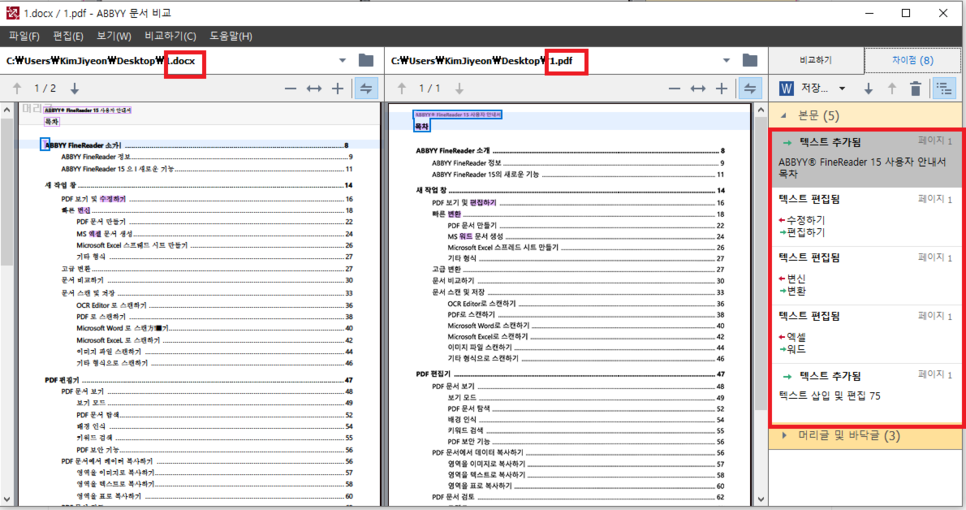Click PDF 편집기 heading in right document
The height and width of the screenshot is (510, 966).
(x=433, y=374)
